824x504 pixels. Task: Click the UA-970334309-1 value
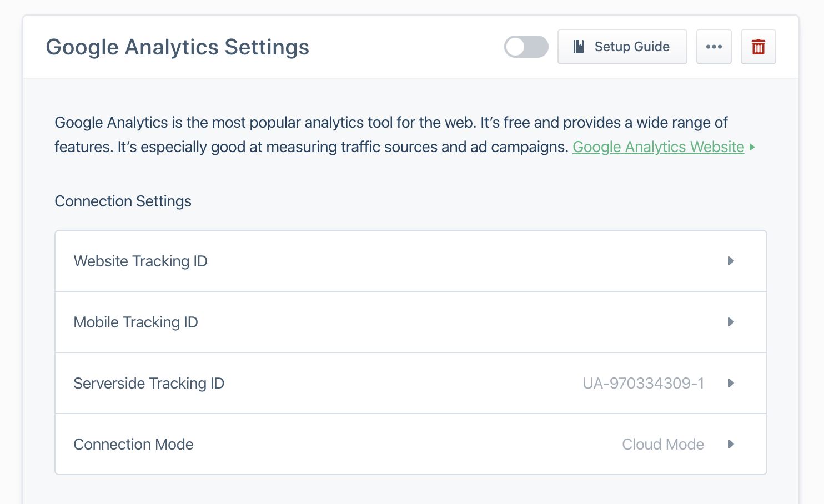[x=644, y=384]
